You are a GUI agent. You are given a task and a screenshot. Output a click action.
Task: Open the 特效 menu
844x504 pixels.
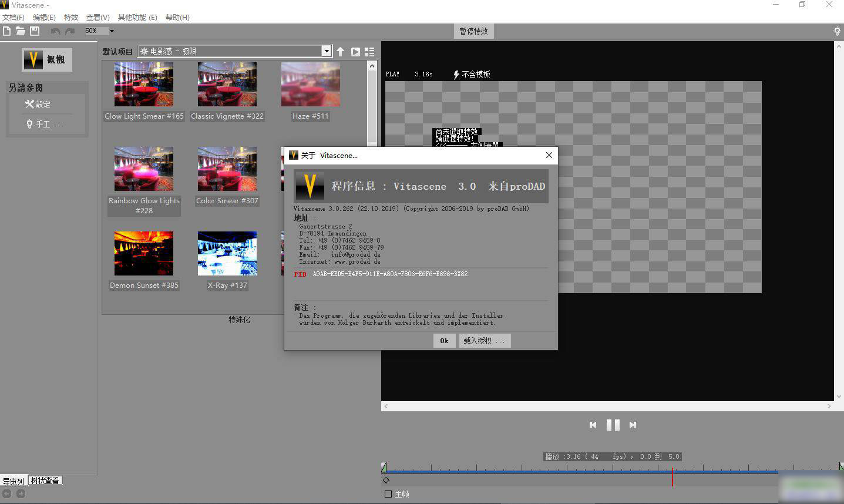point(71,18)
